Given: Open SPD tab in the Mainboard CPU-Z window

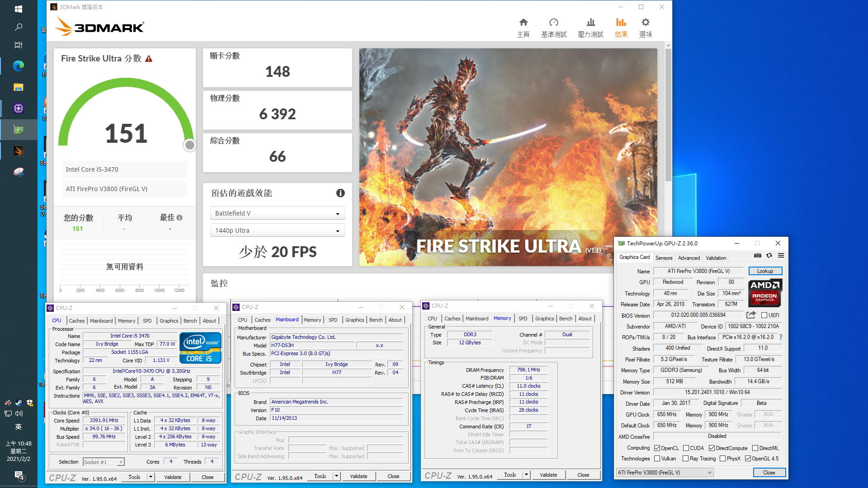Looking at the screenshot, I should point(333,320).
